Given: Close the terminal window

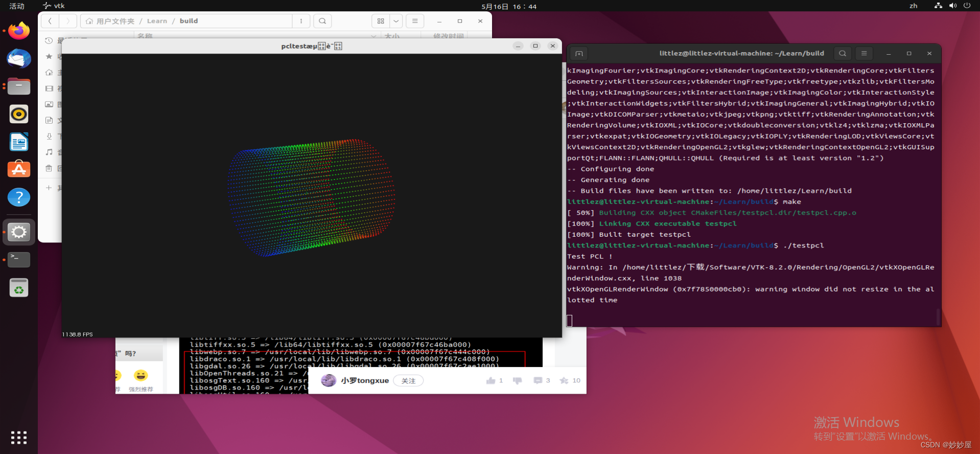Looking at the screenshot, I should (x=929, y=53).
